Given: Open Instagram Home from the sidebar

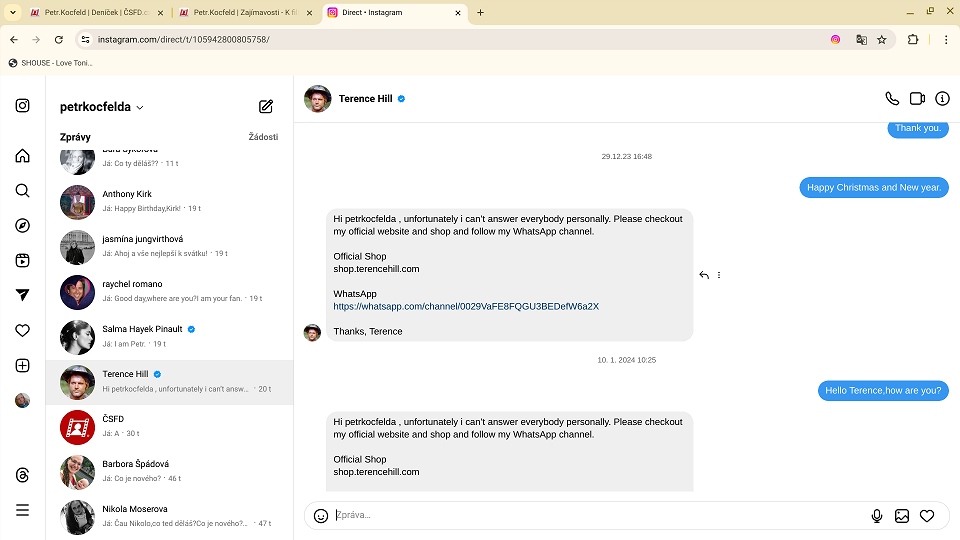Looking at the screenshot, I should point(22,156).
